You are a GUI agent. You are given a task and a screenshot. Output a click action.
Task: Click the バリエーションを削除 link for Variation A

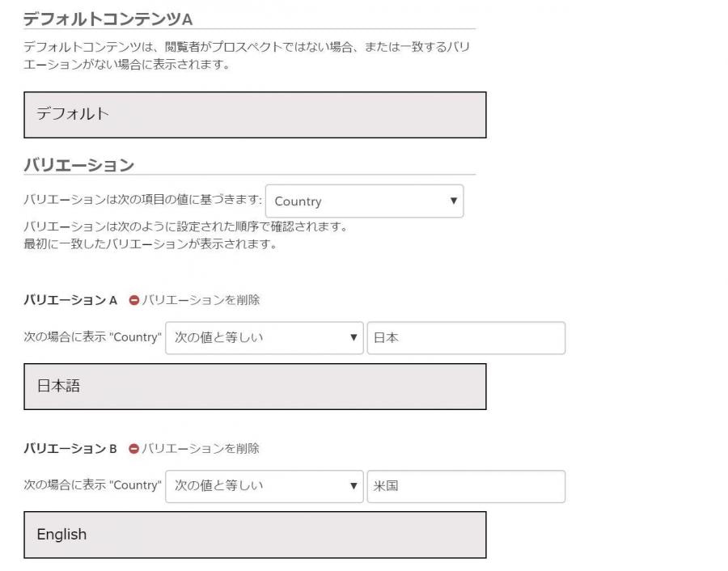[x=201, y=300]
